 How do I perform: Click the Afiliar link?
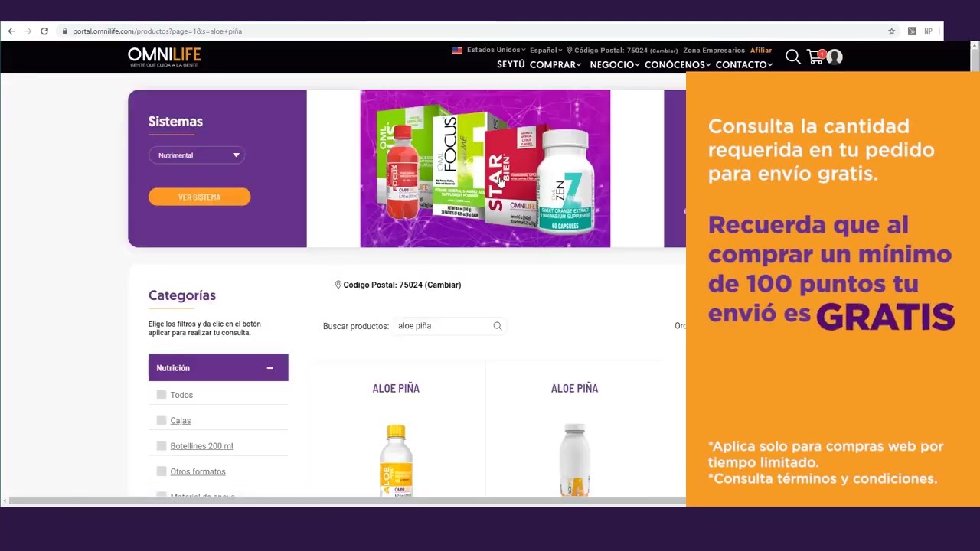[761, 51]
